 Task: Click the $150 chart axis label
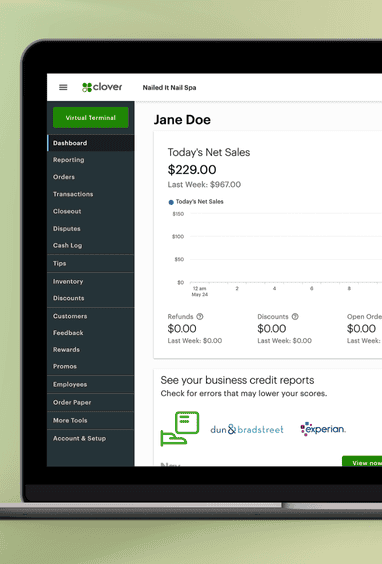coord(178,214)
